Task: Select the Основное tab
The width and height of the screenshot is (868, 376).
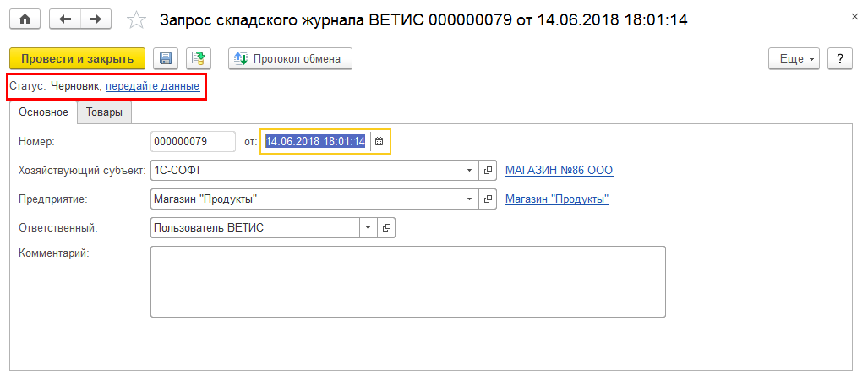Action: [x=43, y=112]
